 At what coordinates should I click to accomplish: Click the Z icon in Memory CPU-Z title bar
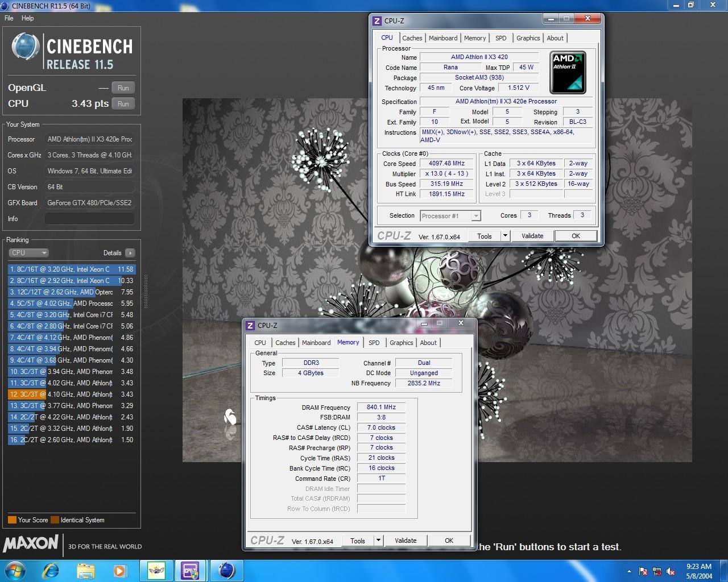(x=250, y=326)
